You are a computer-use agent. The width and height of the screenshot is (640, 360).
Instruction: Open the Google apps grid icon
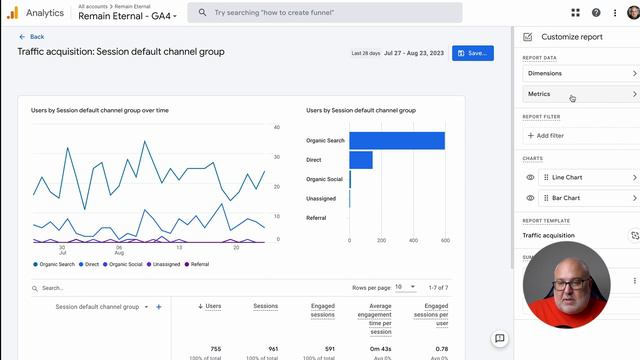pyautogui.click(x=576, y=13)
